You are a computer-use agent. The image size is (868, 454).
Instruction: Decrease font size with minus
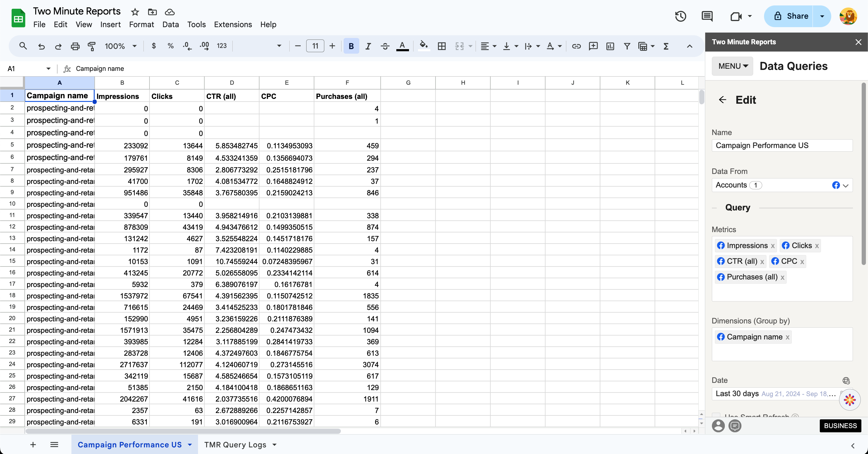297,46
